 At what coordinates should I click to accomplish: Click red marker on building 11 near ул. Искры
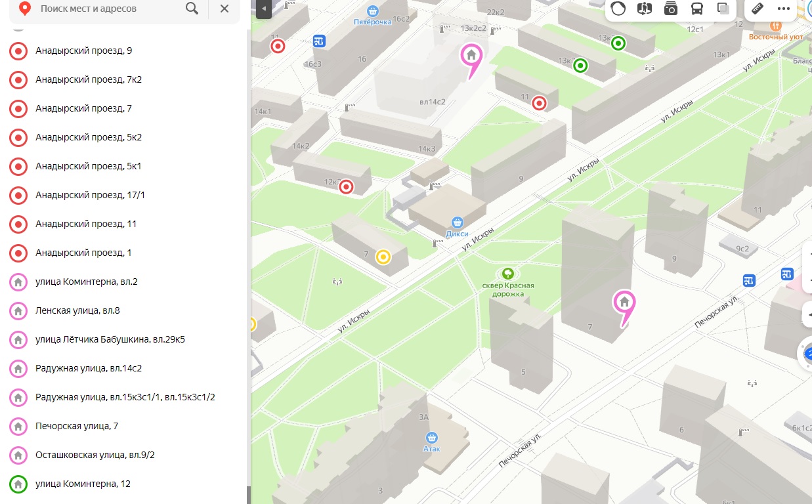539,103
